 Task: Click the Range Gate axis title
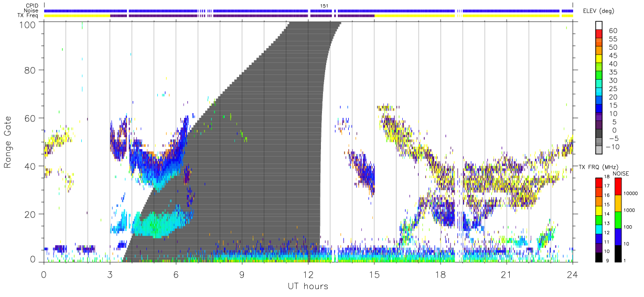[x=8, y=142]
